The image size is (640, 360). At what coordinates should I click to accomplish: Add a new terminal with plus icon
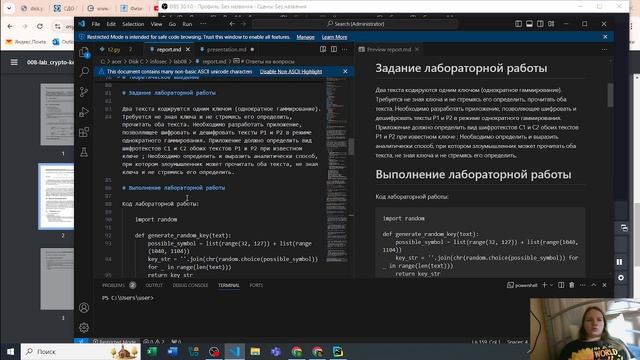[544, 285]
